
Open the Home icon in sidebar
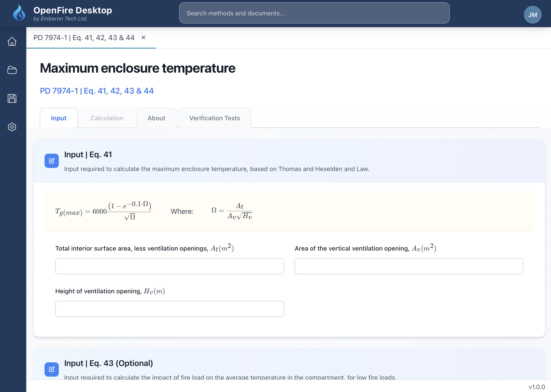click(12, 41)
